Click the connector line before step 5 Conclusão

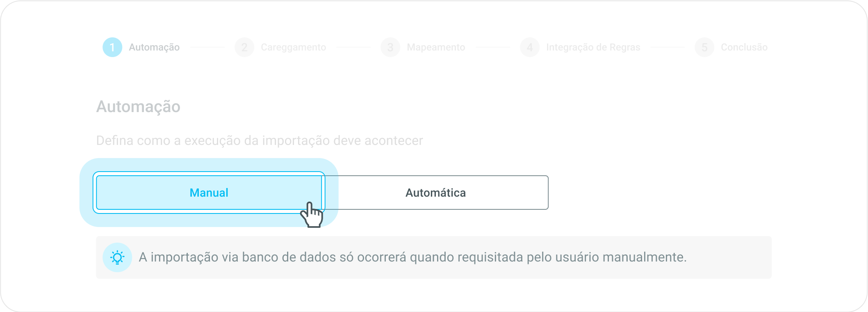(668, 47)
